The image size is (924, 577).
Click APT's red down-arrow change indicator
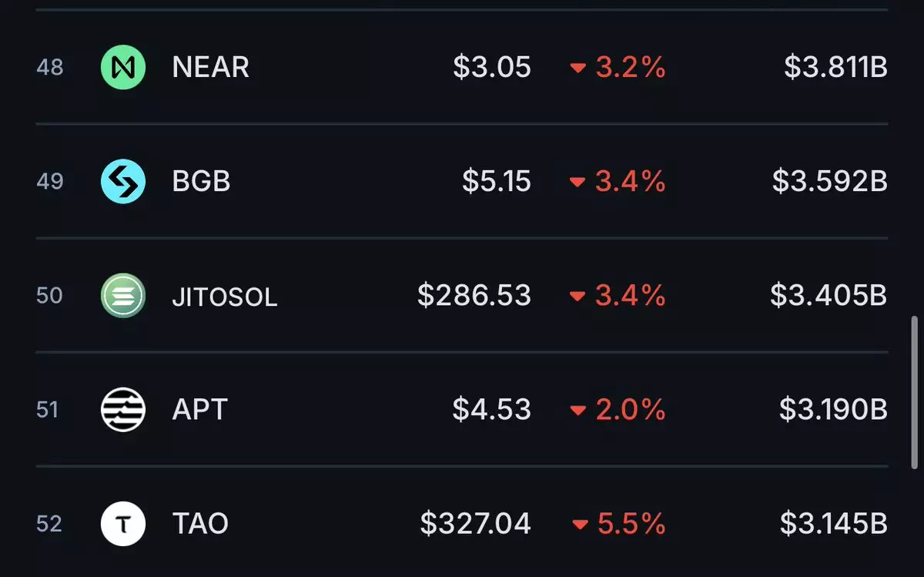(x=578, y=411)
